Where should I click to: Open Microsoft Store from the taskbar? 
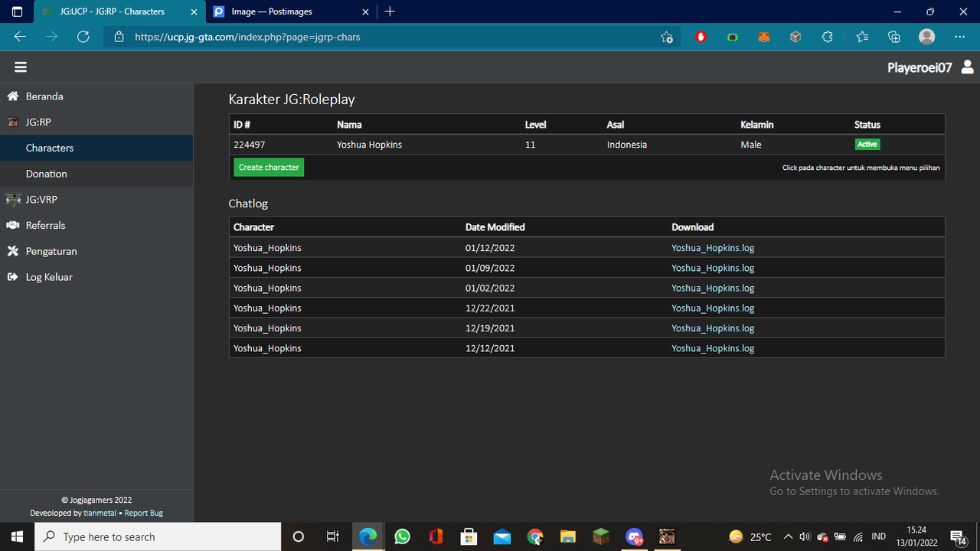469,536
